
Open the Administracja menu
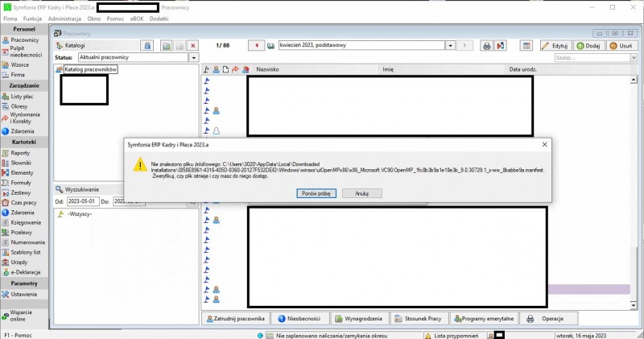pyautogui.click(x=64, y=19)
